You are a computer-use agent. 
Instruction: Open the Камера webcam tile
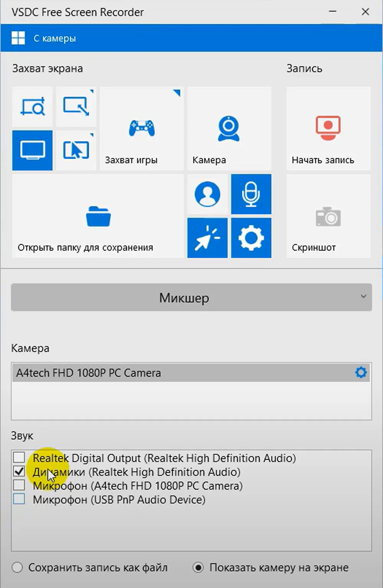tap(229, 129)
